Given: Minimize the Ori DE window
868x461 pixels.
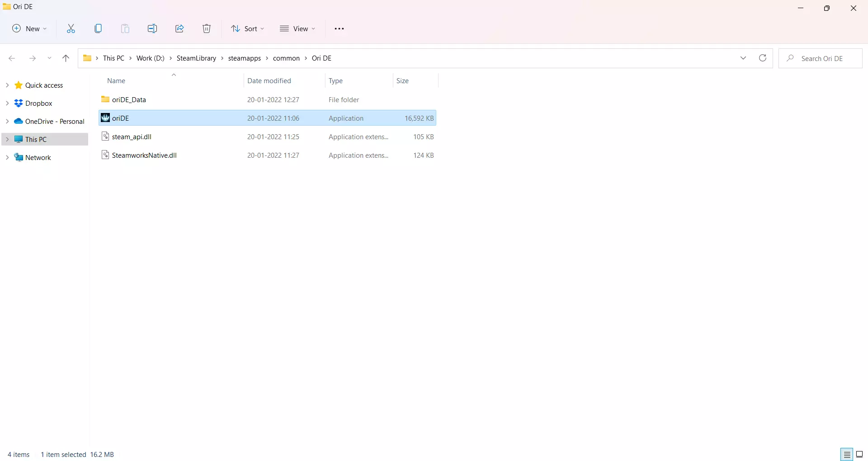Looking at the screenshot, I should pos(801,8).
